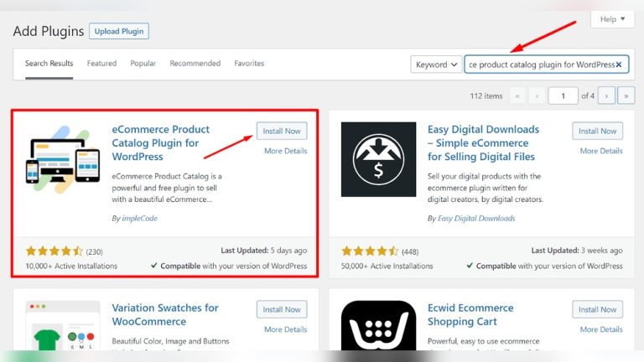644x362 pixels.
Task: Open the Recommended plugins tab
Action: (x=195, y=63)
